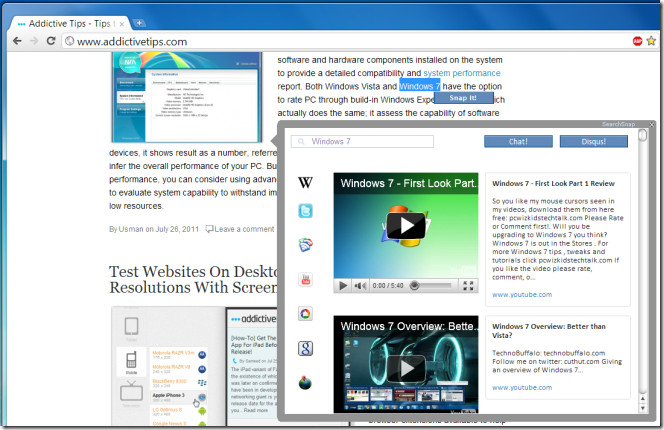Open the Windows 7 - First Look Part 1 Review title
This screenshot has height=430, width=664.
coord(553,183)
